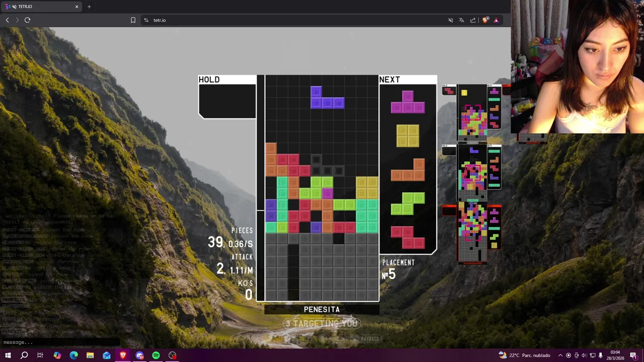Open a new browser tab
This screenshot has width=644, height=362.
pyautogui.click(x=89, y=7)
